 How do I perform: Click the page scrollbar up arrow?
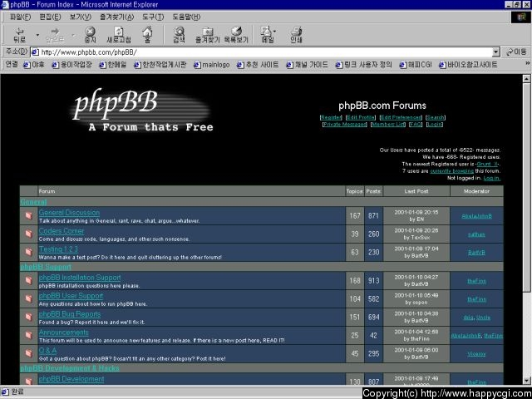tap(526, 79)
